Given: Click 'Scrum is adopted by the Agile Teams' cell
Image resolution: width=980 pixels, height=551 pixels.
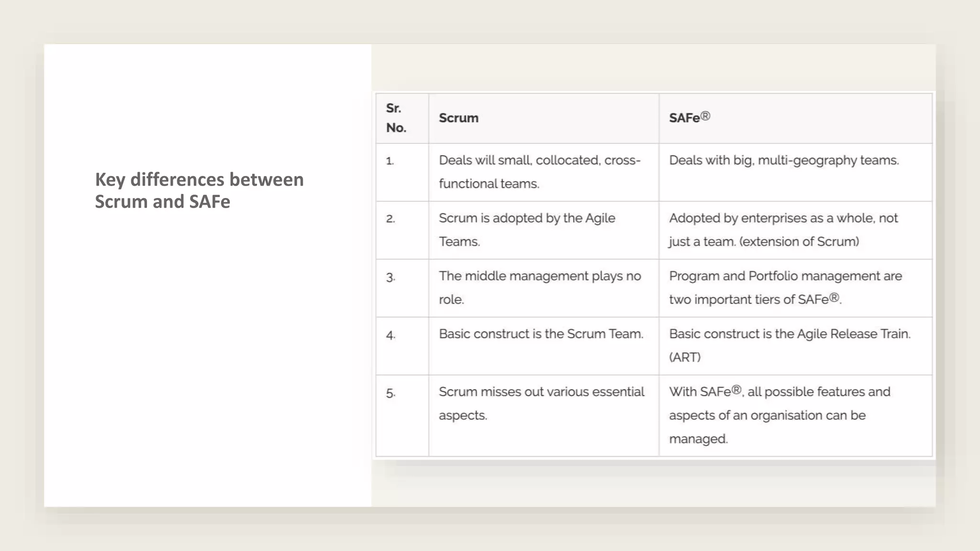Looking at the screenshot, I should point(527,230).
